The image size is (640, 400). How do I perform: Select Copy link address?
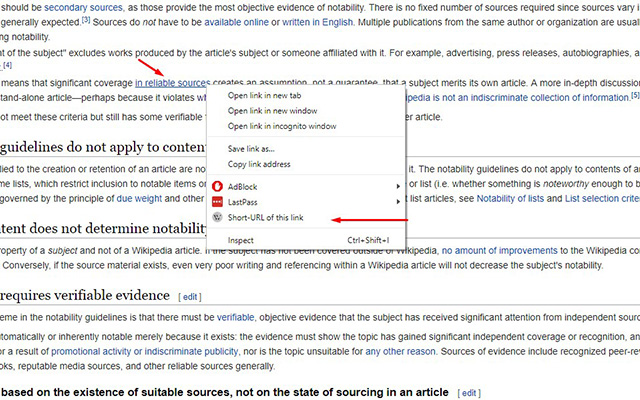tap(259, 164)
